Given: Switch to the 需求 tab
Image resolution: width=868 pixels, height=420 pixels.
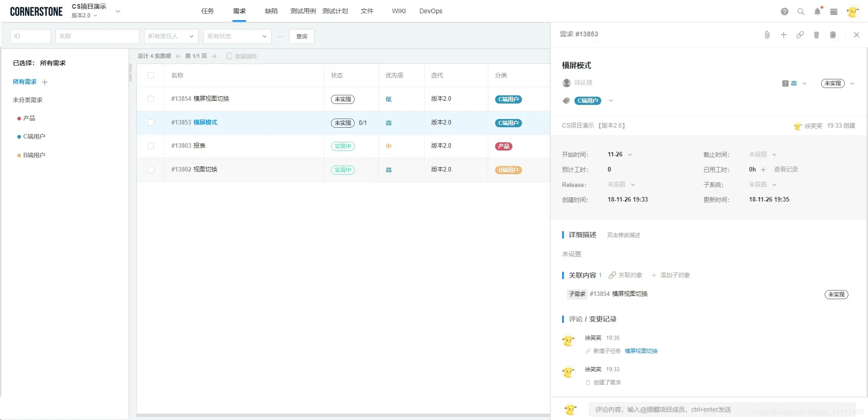Looking at the screenshot, I should pyautogui.click(x=239, y=11).
